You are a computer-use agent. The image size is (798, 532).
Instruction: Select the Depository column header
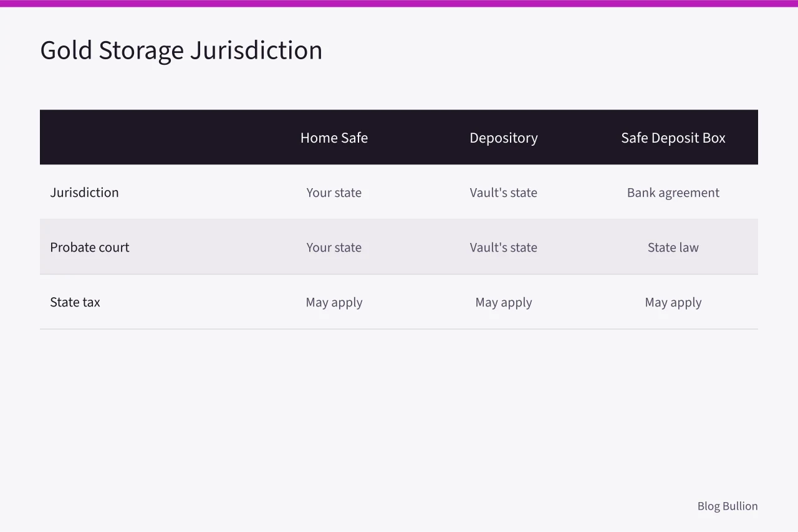[504, 138]
